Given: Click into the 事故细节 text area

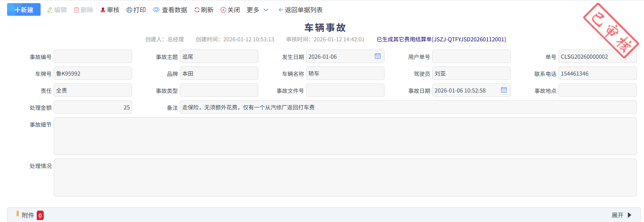Looking at the screenshot, I should pyautogui.click(x=345, y=136).
